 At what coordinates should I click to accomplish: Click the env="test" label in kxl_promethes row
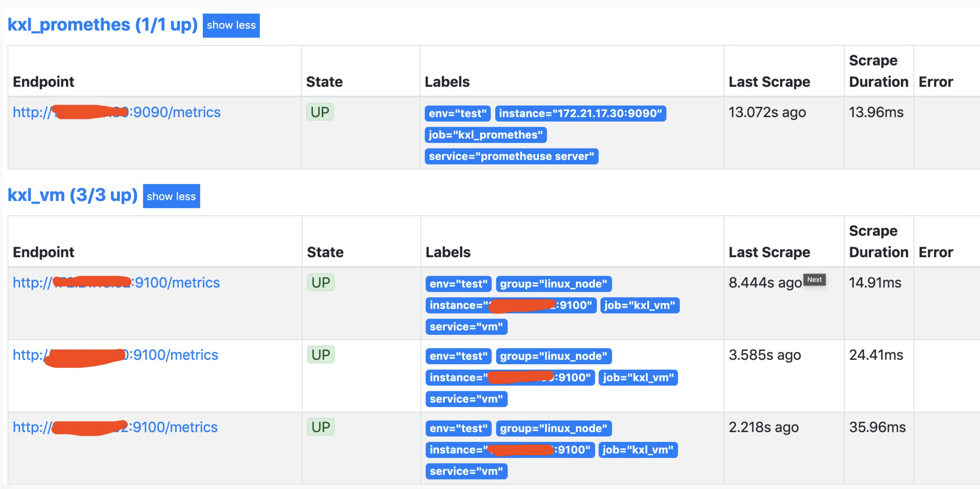(x=457, y=113)
